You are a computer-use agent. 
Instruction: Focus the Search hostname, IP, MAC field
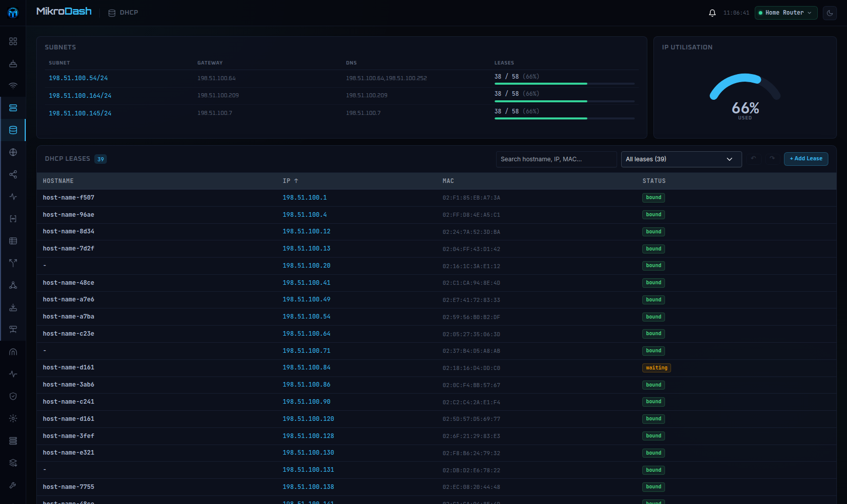coord(556,159)
